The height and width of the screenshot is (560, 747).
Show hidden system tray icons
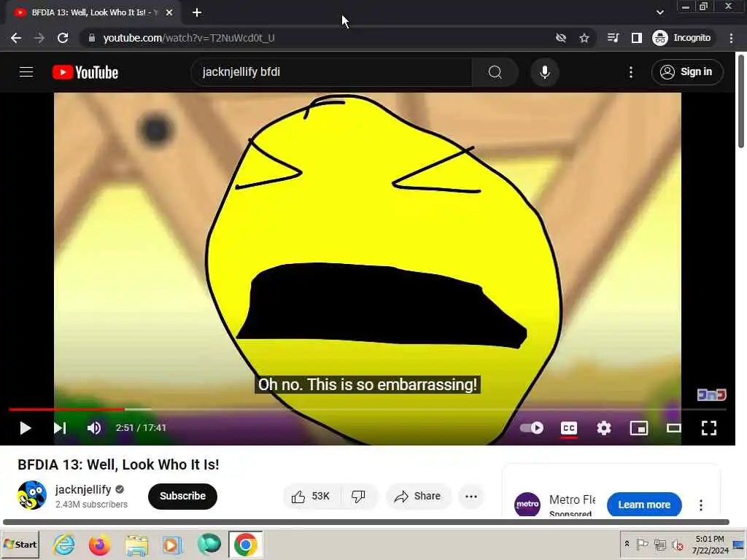pos(627,544)
